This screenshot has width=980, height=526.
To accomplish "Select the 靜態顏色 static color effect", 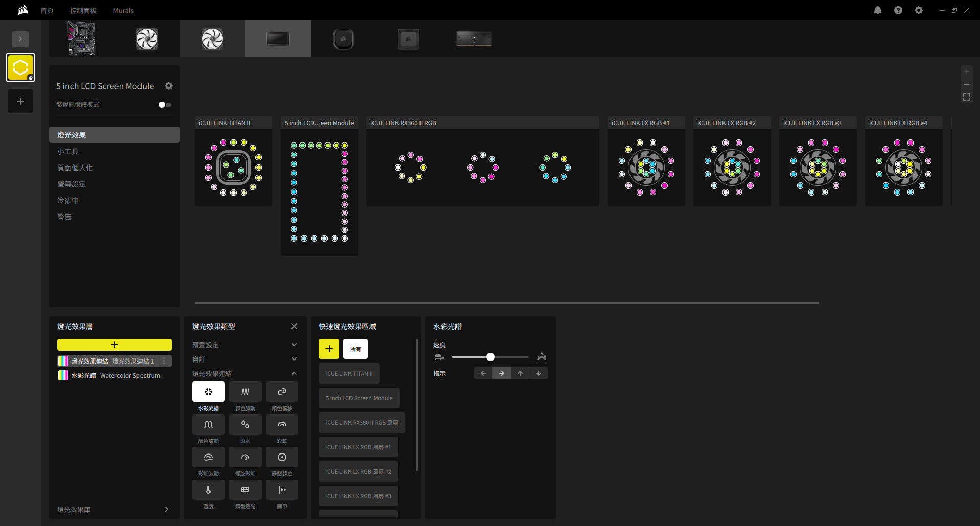I will 282,457.
